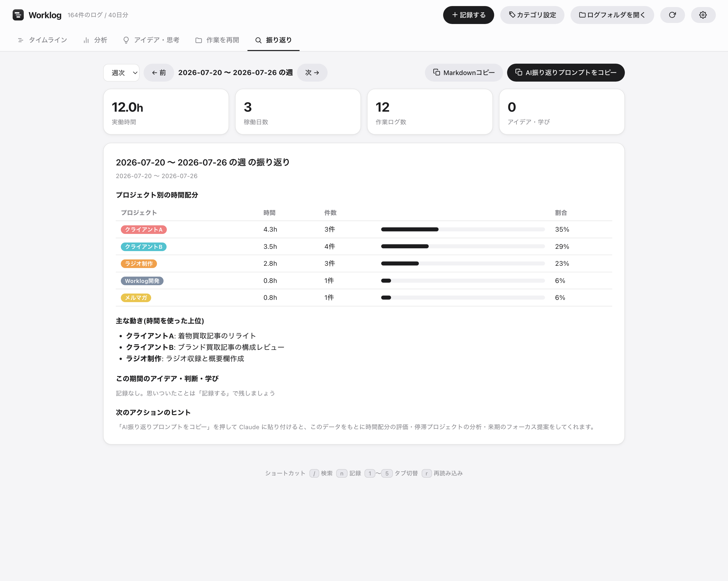Click the 稼働日数 stat card
This screenshot has width=728, height=581.
coord(298,112)
